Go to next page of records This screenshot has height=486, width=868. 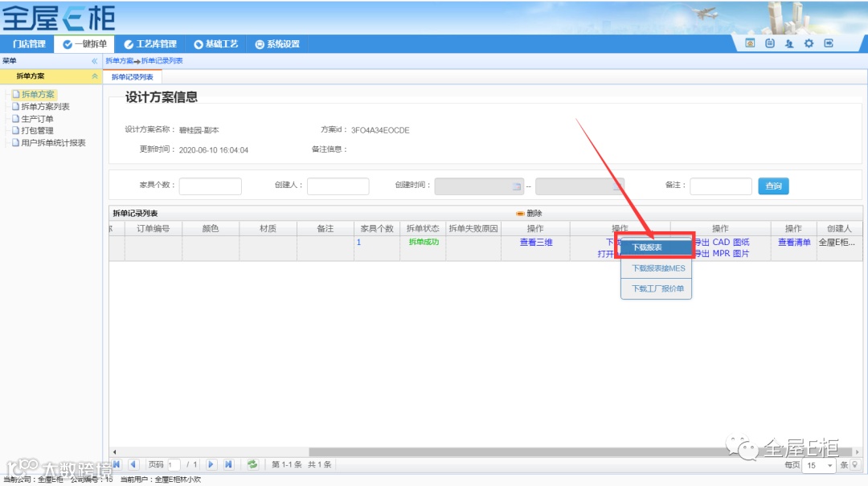[x=211, y=464]
